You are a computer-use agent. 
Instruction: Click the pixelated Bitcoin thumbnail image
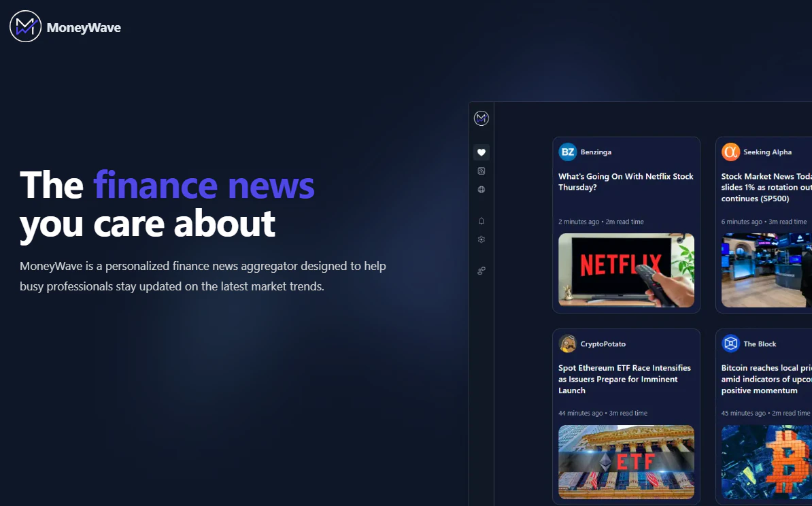pyautogui.click(x=766, y=462)
